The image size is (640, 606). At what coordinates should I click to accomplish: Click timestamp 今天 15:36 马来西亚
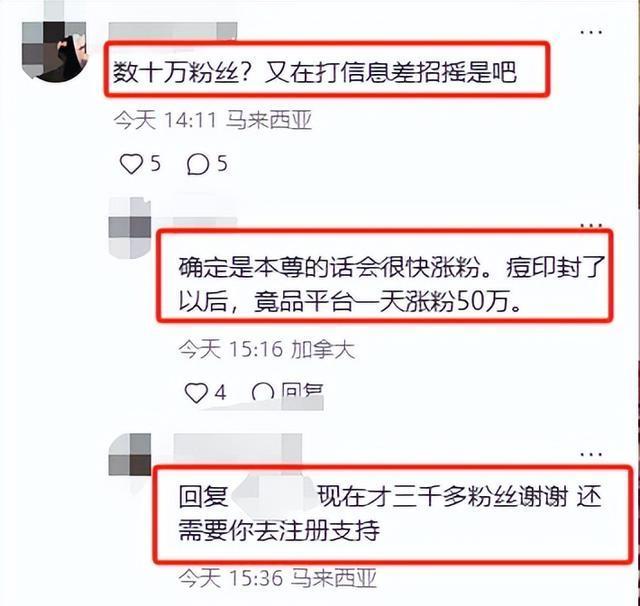click(278, 578)
